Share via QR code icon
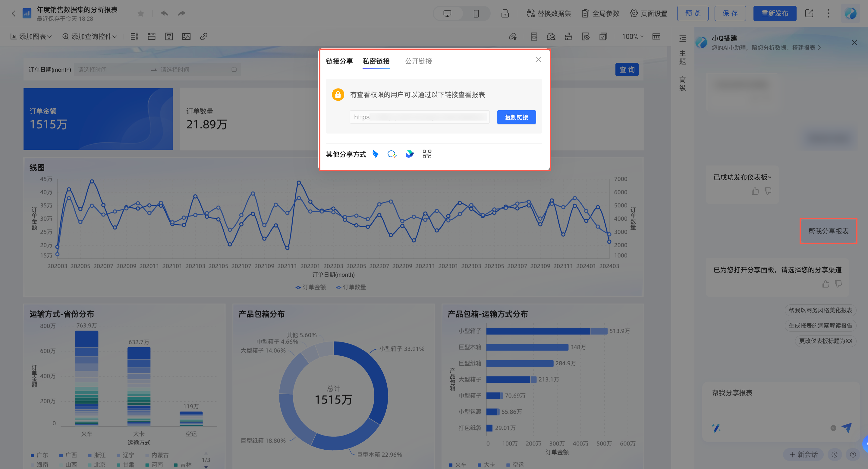The image size is (868, 469). pyautogui.click(x=427, y=154)
